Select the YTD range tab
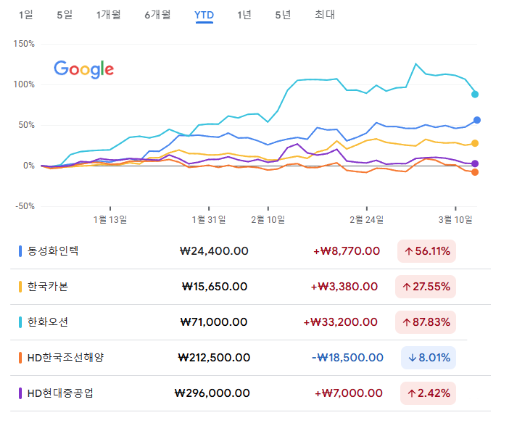 point(204,15)
